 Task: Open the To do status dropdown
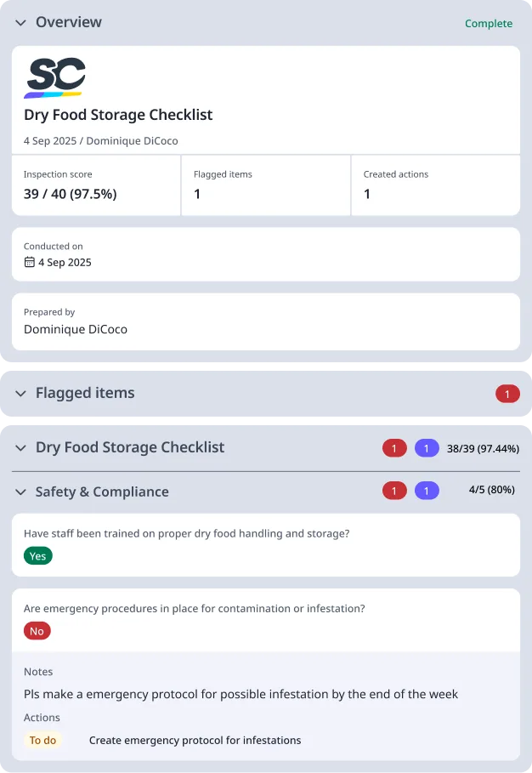click(43, 741)
